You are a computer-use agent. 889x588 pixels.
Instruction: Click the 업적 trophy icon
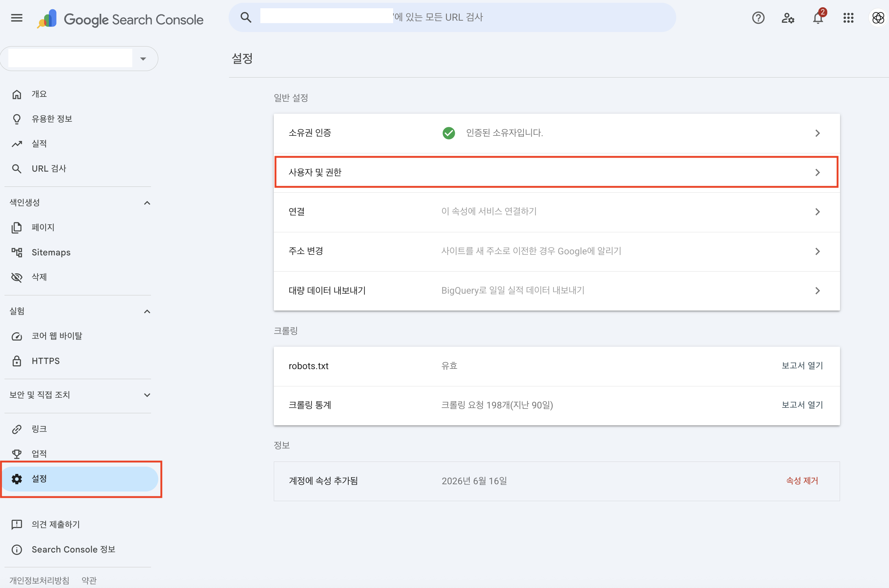17,454
